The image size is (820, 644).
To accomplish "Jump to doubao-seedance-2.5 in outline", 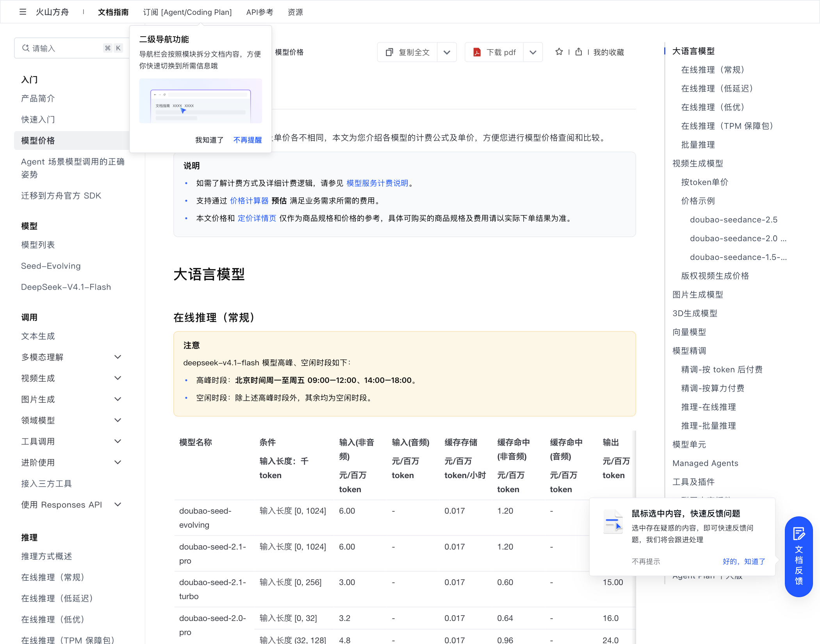I will [733, 220].
